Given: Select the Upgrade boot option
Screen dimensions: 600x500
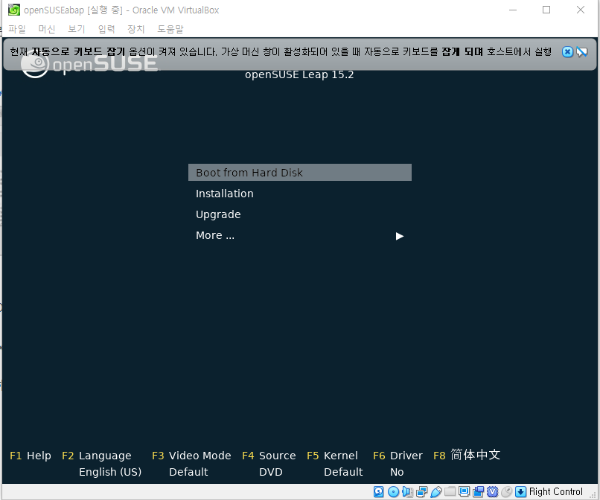Looking at the screenshot, I should [218, 215].
